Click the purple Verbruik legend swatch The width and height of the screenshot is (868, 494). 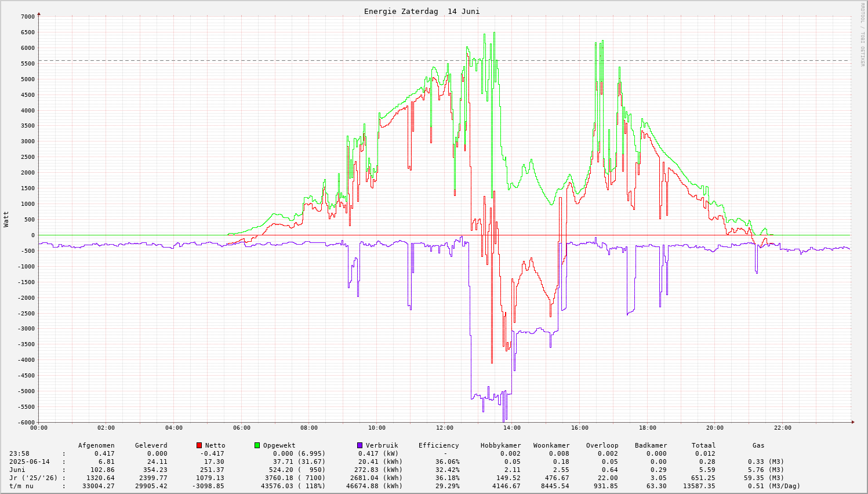(x=359, y=445)
